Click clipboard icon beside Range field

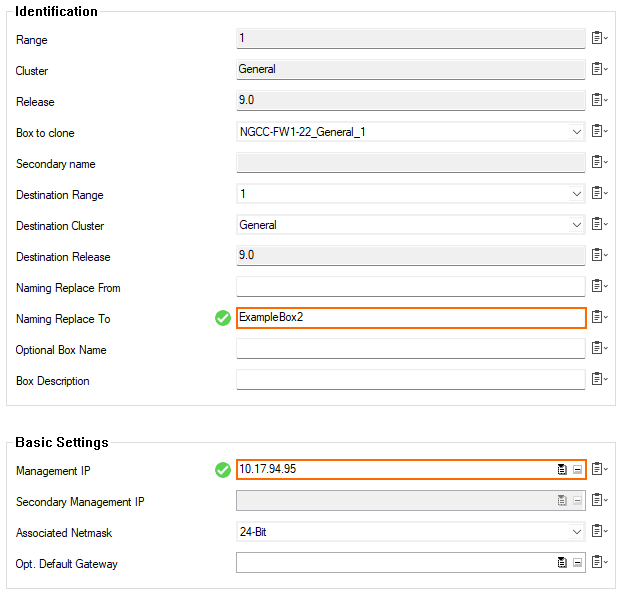[x=599, y=38]
